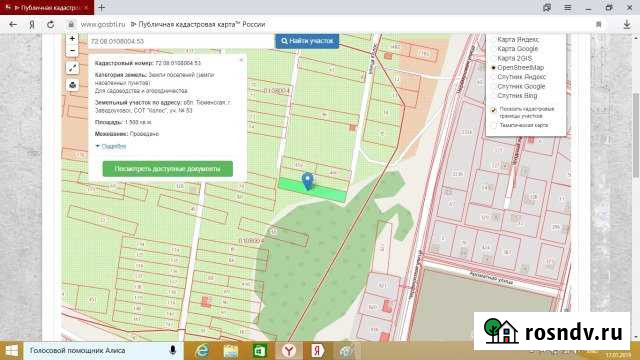The image size is (640, 360).
Task: Click the print map icon
Action: click(x=72, y=85)
